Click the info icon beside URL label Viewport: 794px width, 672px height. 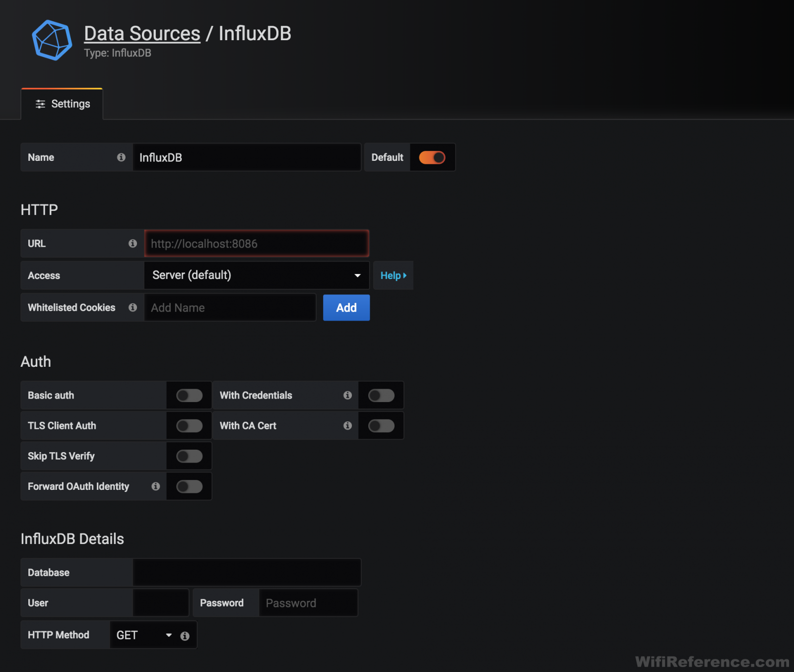click(x=132, y=243)
